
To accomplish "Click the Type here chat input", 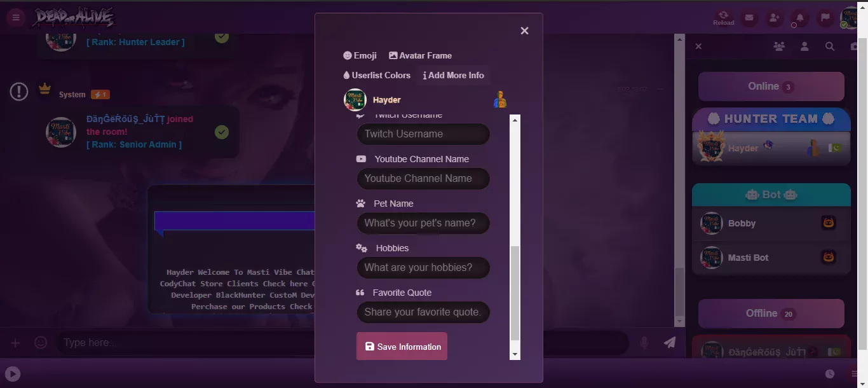I will point(342,343).
